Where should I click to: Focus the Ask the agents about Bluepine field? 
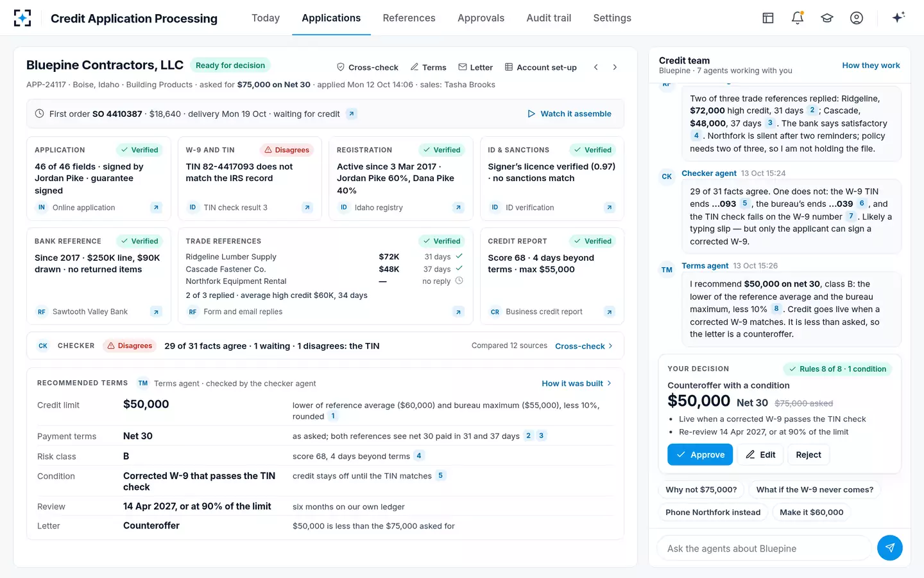click(764, 548)
